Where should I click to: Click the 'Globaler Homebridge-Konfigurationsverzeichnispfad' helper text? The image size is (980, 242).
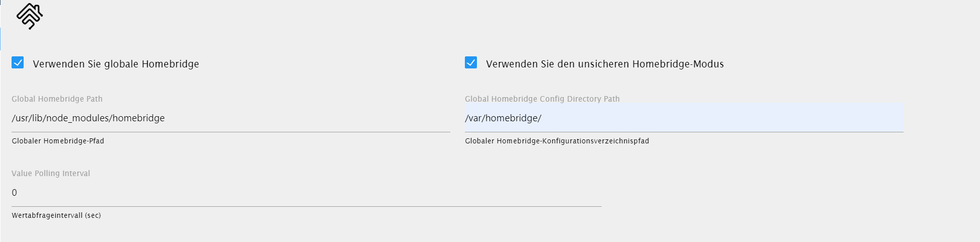click(x=557, y=141)
